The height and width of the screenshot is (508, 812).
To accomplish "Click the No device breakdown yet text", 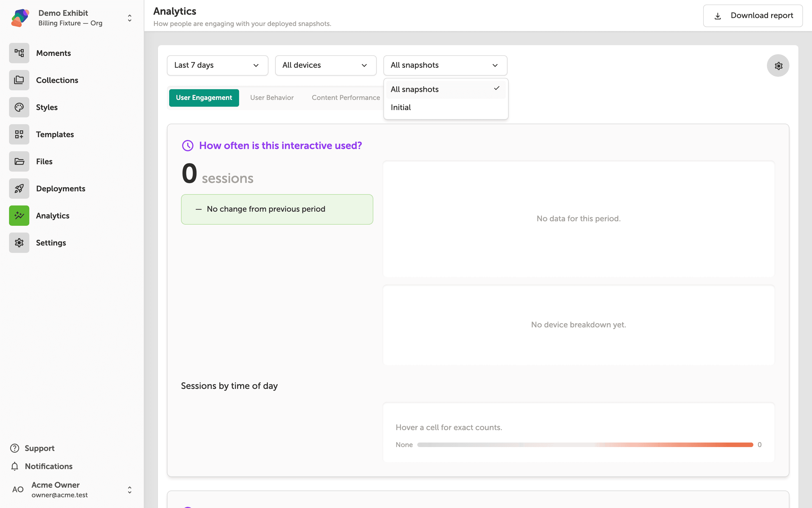I will (x=579, y=325).
